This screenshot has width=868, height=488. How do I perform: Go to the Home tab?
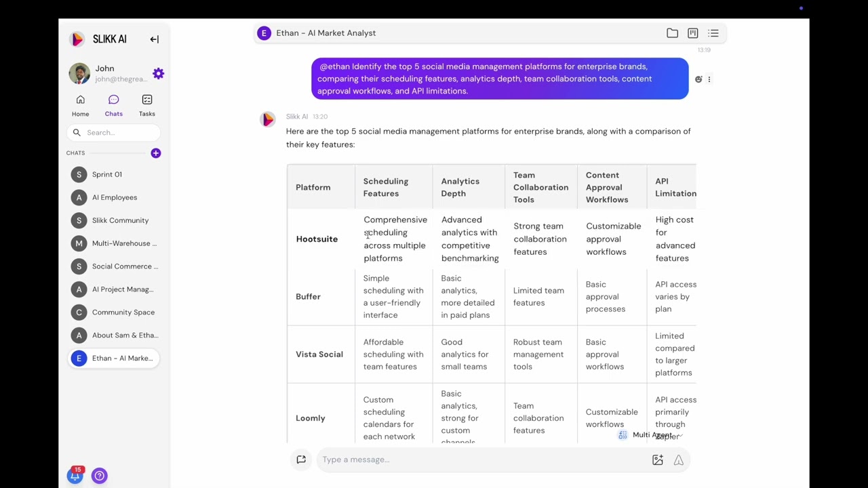click(x=80, y=106)
